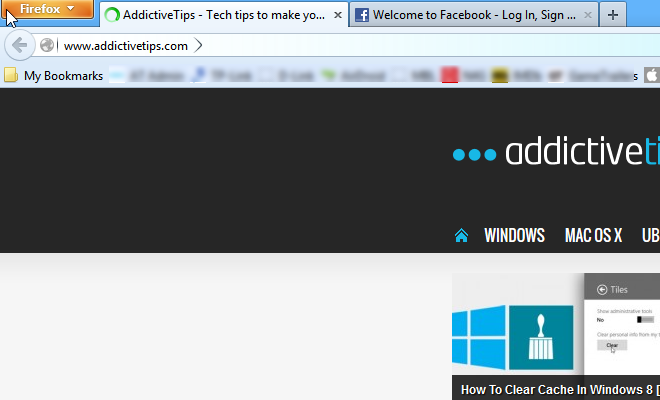The image size is (660, 400).
Task: Close the AddictiveTips tab
Action: (338, 15)
